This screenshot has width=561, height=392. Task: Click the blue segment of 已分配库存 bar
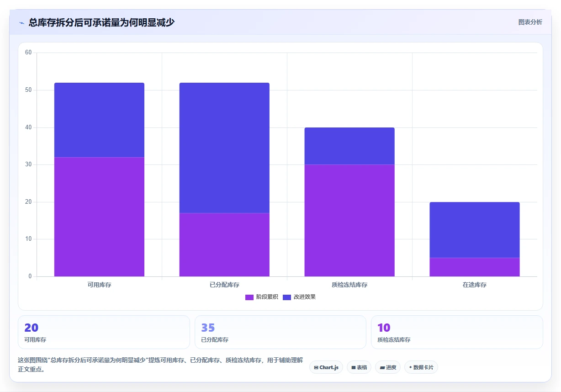pos(224,148)
